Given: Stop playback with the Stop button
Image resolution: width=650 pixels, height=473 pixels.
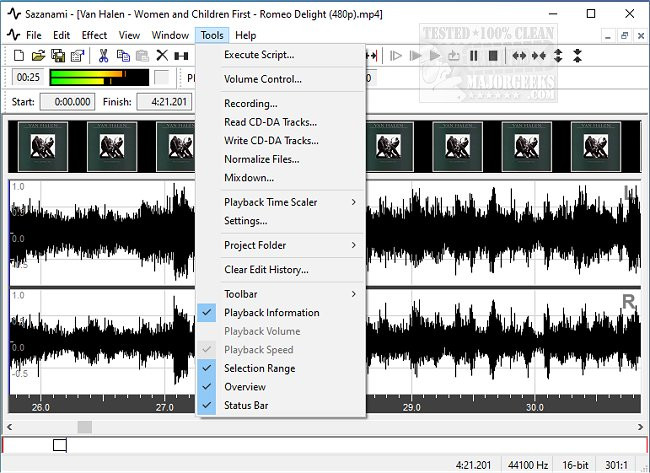Looking at the screenshot, I should pyautogui.click(x=493, y=56).
